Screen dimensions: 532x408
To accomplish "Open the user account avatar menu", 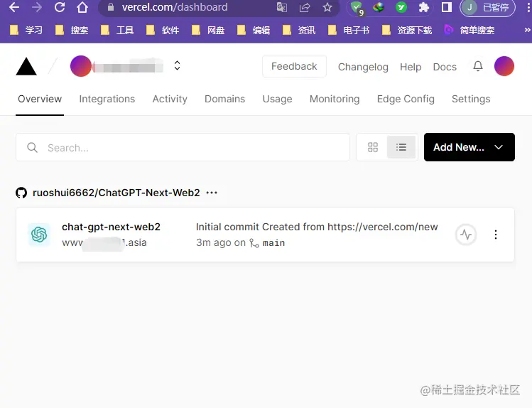I will pyautogui.click(x=504, y=66).
